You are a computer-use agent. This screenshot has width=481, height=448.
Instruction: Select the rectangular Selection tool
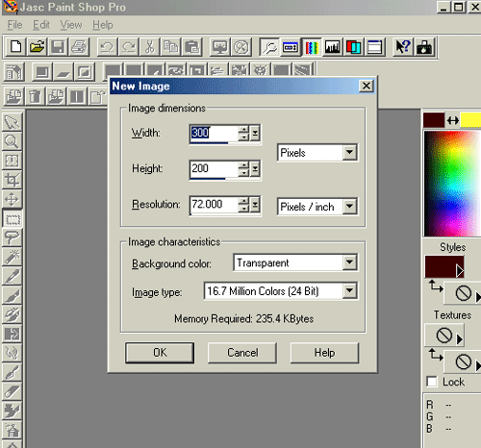click(12, 218)
